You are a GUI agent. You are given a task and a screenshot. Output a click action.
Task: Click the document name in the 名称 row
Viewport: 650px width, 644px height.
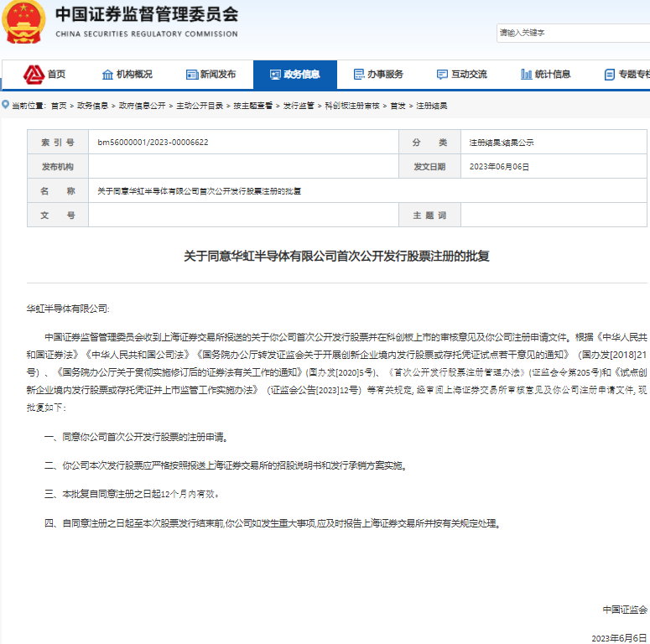coord(200,191)
